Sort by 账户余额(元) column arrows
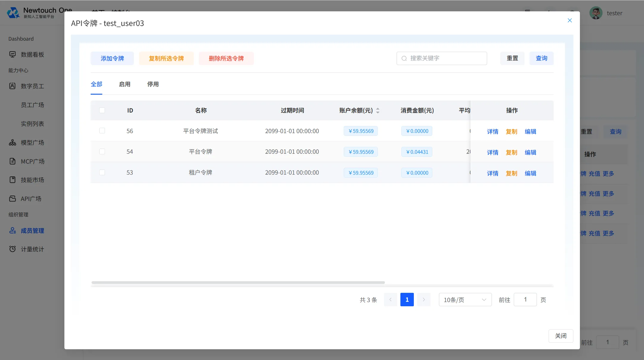The image size is (644, 360). click(378, 110)
